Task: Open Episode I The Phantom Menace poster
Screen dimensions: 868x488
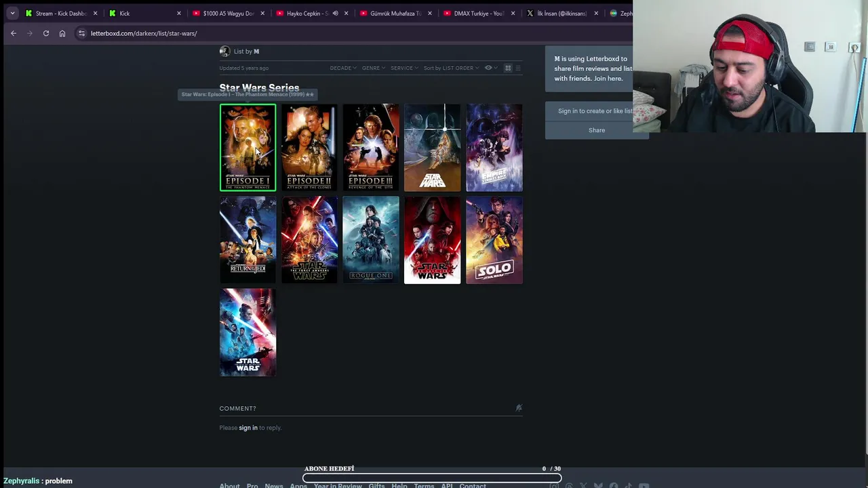Action: [x=248, y=147]
